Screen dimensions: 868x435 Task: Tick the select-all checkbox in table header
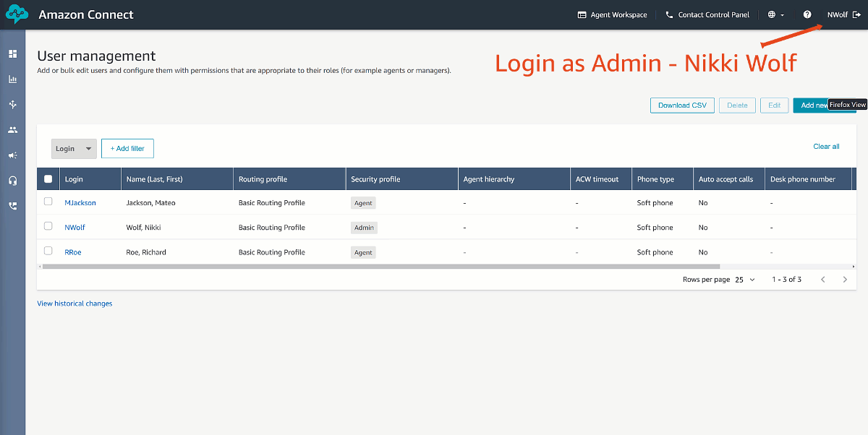48,179
